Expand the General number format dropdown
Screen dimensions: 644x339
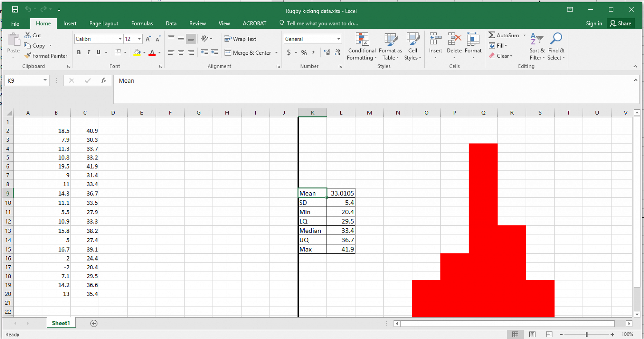(x=338, y=39)
